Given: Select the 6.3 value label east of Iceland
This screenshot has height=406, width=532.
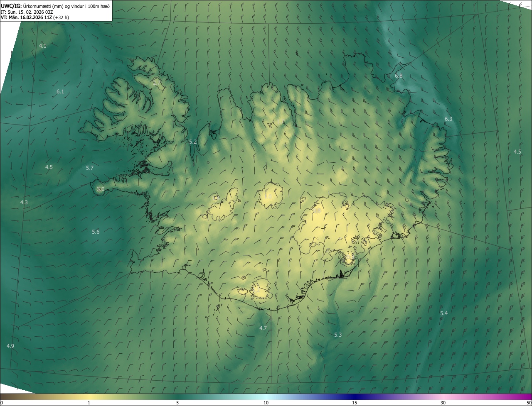Looking at the screenshot, I should pyautogui.click(x=448, y=119).
